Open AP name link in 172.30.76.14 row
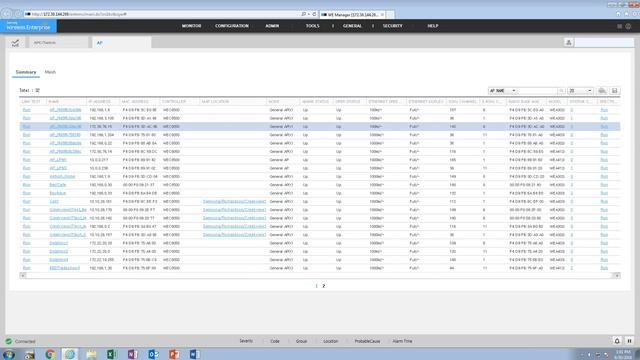Image resolution: width=640 pixels, height=360 pixels. click(x=65, y=151)
